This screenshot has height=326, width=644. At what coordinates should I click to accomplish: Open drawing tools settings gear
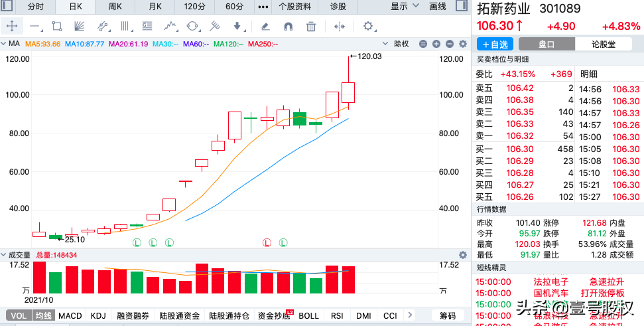[x=368, y=27]
